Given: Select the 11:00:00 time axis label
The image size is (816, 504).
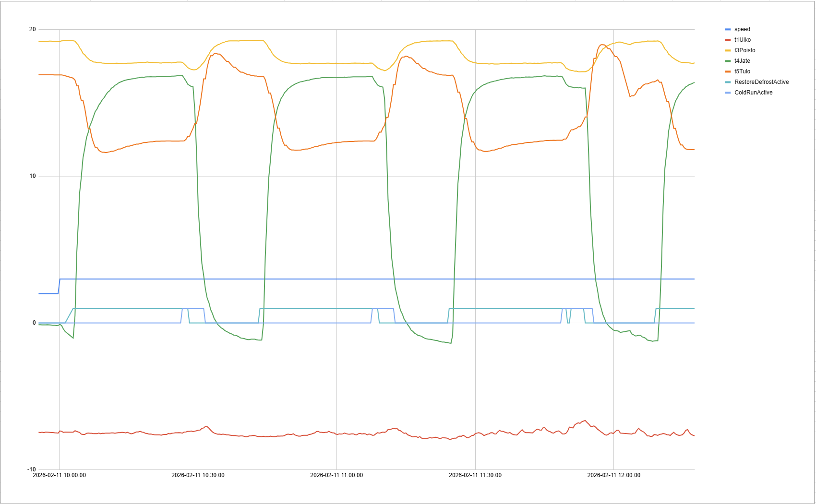Looking at the screenshot, I should click(336, 475).
